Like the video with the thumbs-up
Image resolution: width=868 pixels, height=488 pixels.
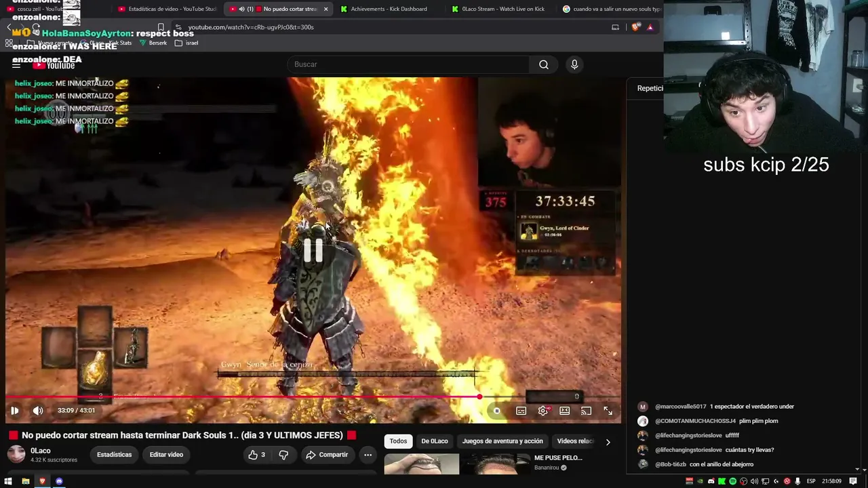[x=256, y=455]
